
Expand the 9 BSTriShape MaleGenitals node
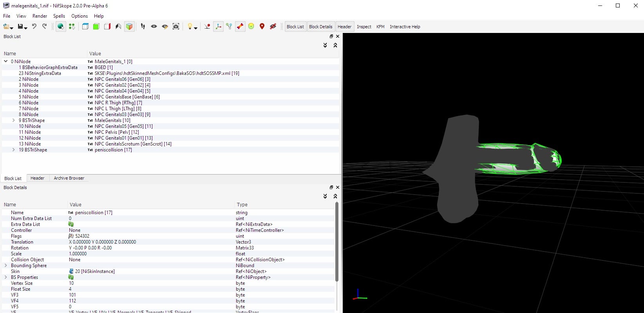14,120
